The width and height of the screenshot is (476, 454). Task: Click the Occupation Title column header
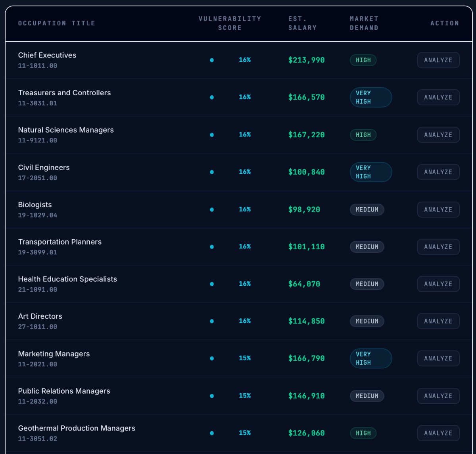(57, 23)
